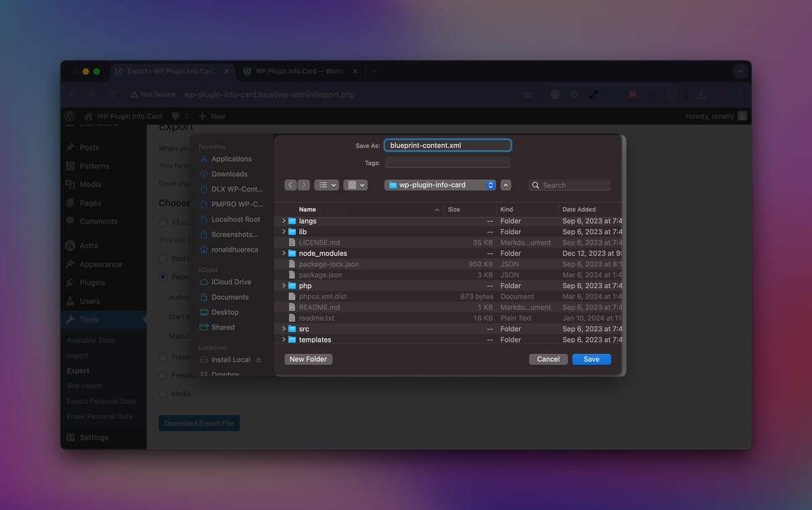Open the Desktop location in the sidebar

[x=225, y=312]
